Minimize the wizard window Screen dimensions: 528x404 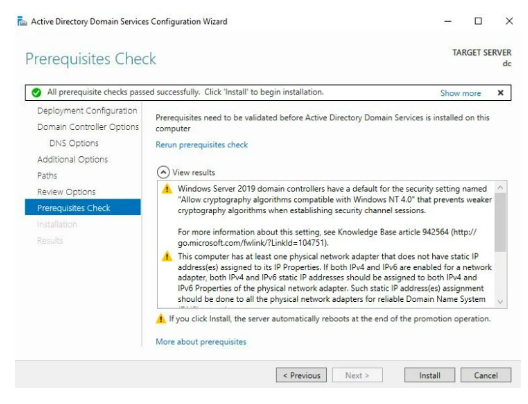click(x=448, y=21)
